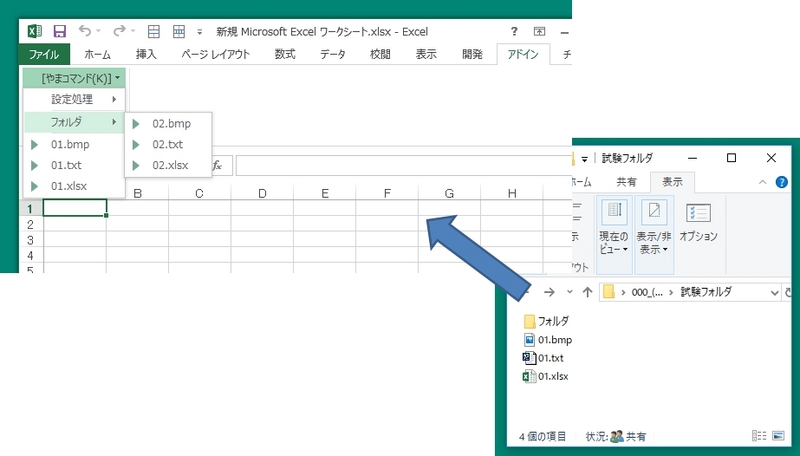The height and width of the screenshot is (456, 800).
Task: Switch to details view icon in status bar
Action: click(x=759, y=436)
